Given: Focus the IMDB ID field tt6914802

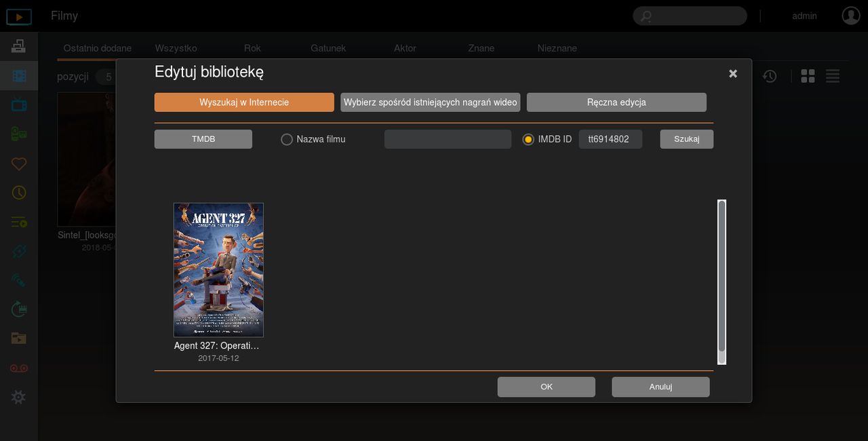Looking at the screenshot, I should click(x=610, y=139).
